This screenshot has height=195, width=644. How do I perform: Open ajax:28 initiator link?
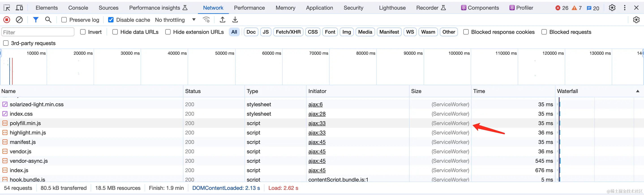[x=317, y=114]
